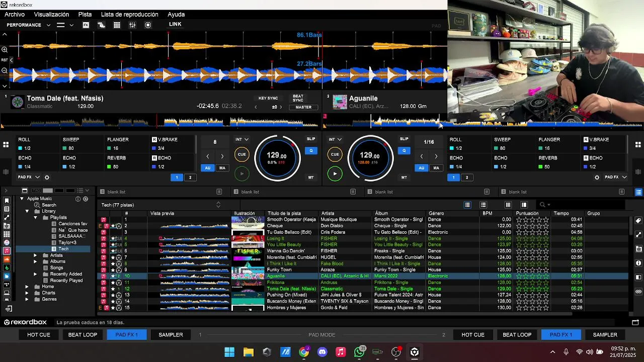This screenshot has height=362, width=644.
Task: Open deck 2 PAD FX settings gear
Action: tap(597, 177)
